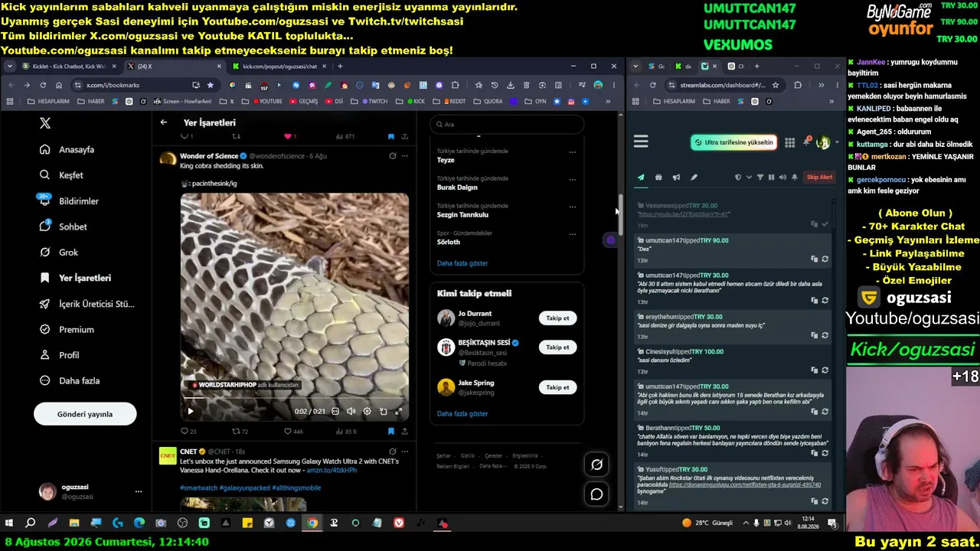Repost the Wonder of Science post
Screen dimensions: 980x551
[x=240, y=432]
